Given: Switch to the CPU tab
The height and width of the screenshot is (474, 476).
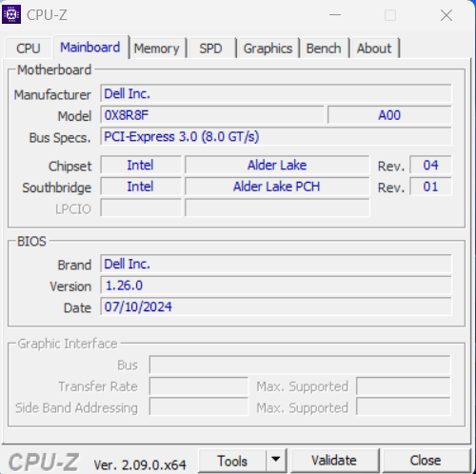Looking at the screenshot, I should pos(29,49).
